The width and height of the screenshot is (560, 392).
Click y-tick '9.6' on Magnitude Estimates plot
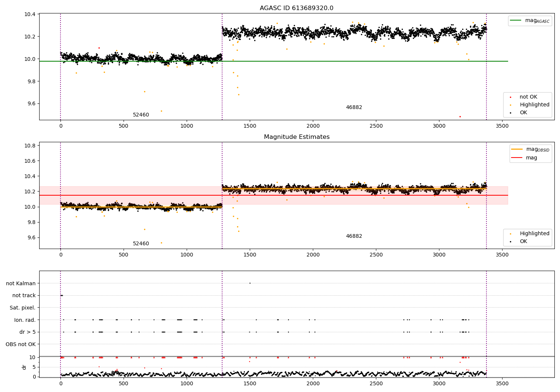coord(31,237)
